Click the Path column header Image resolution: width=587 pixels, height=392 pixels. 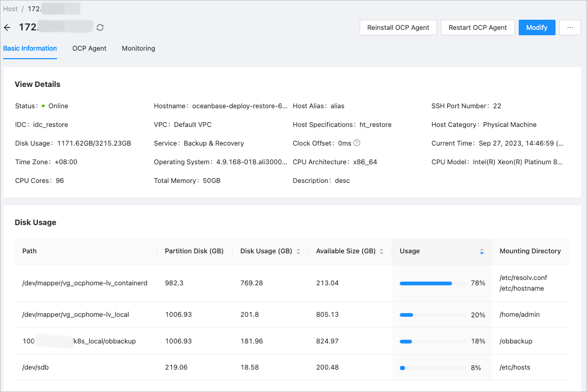click(x=29, y=251)
